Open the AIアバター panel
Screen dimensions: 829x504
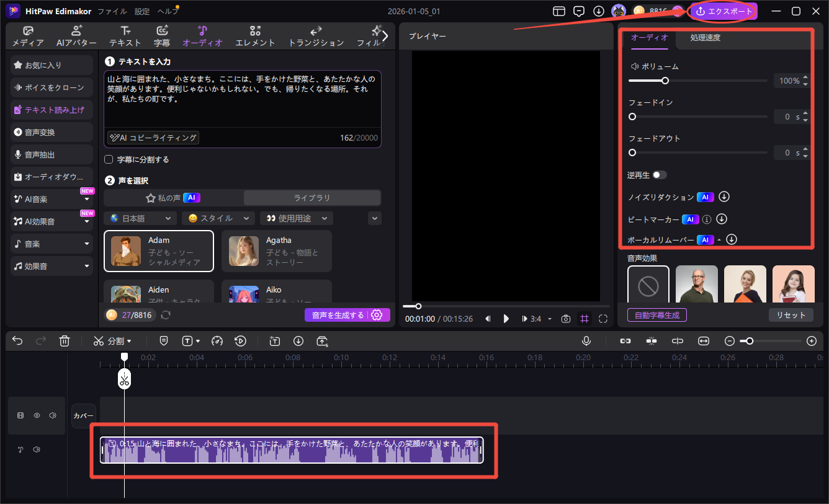77,36
